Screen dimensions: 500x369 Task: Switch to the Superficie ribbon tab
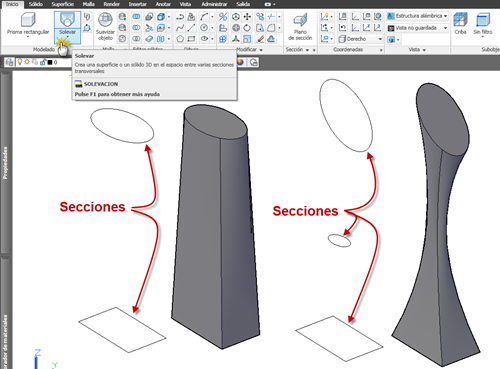[63, 4]
